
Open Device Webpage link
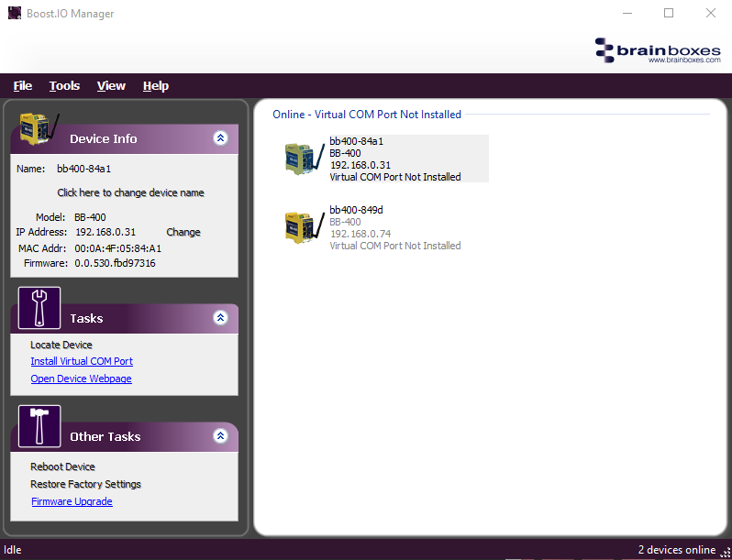(82, 379)
